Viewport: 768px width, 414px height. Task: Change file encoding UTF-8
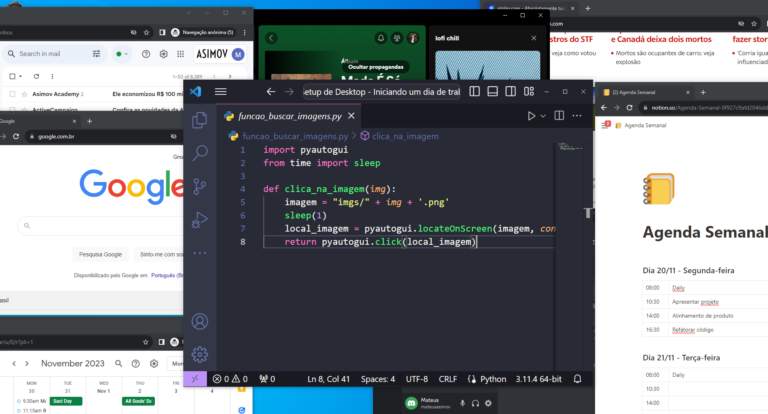[x=417, y=379]
